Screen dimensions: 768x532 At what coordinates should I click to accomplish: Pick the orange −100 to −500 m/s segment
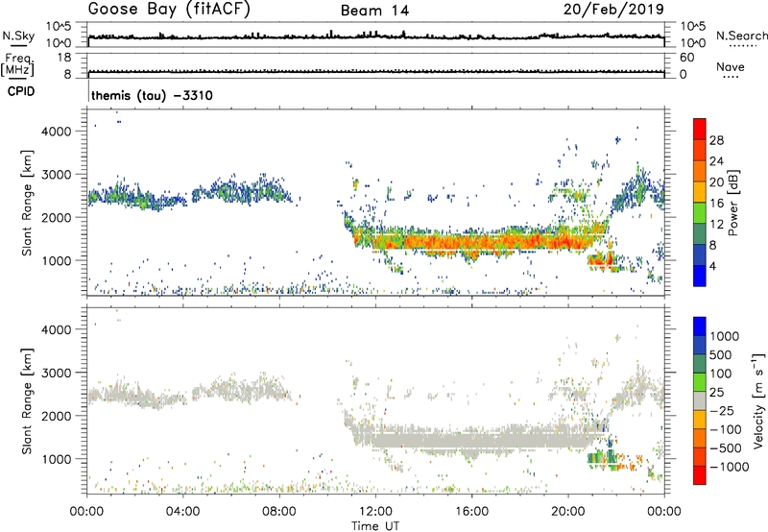point(700,438)
